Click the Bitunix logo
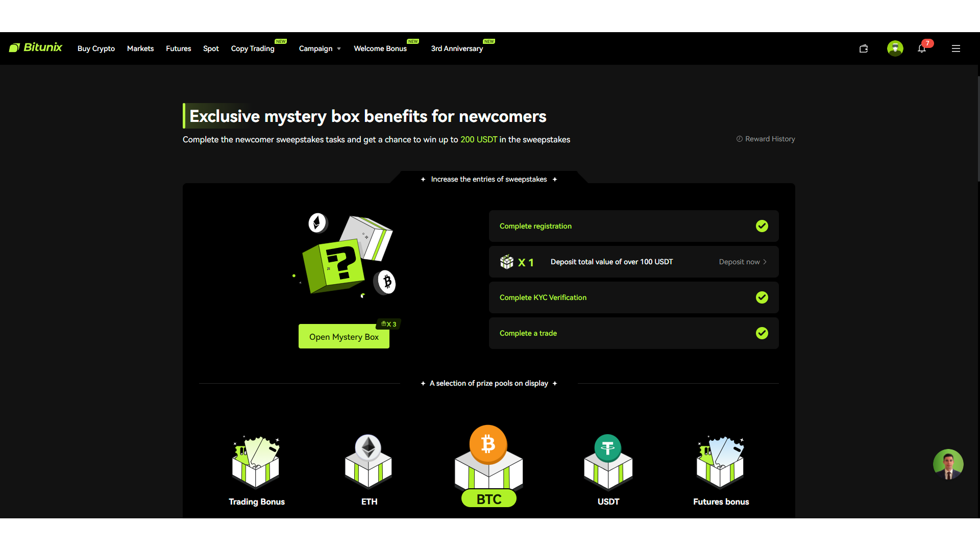 [x=35, y=47]
